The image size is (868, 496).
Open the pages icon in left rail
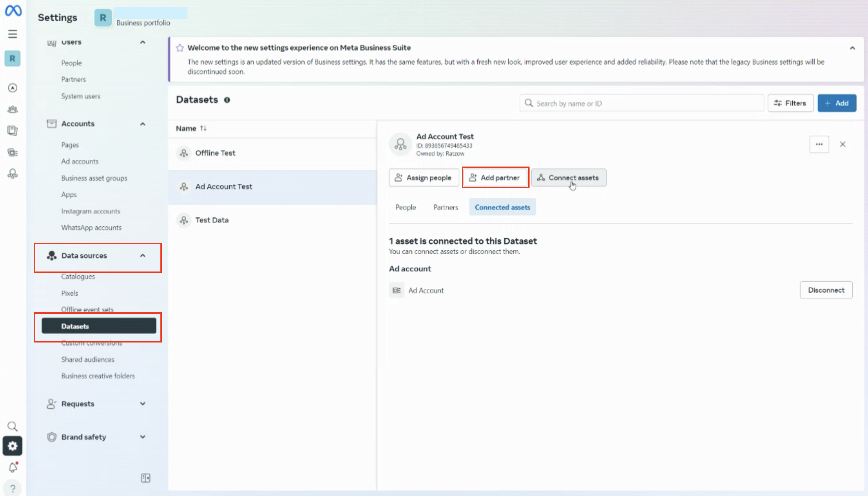click(13, 131)
